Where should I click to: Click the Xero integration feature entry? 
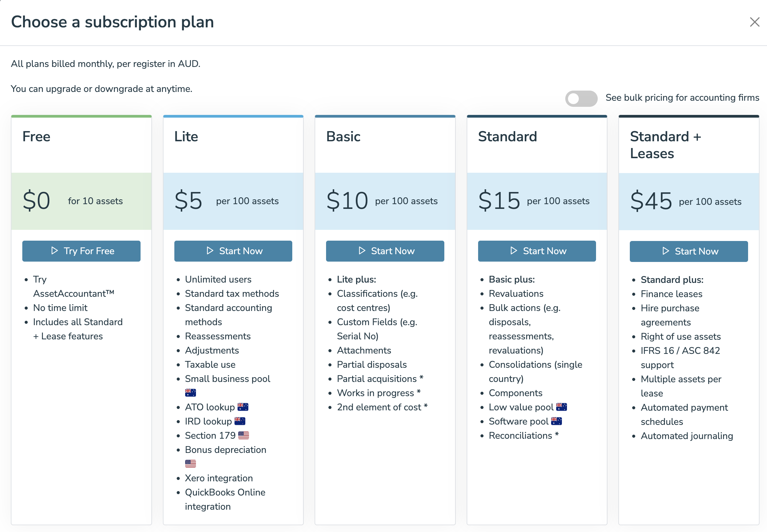coord(218,478)
